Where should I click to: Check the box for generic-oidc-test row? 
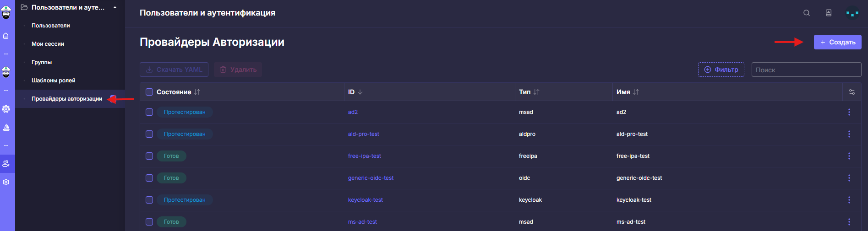[x=149, y=178]
